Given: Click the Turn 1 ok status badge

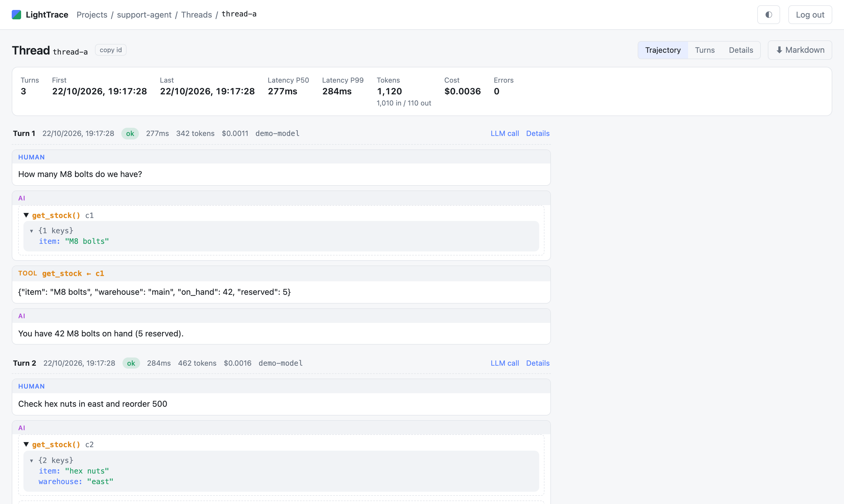Looking at the screenshot, I should pyautogui.click(x=130, y=133).
